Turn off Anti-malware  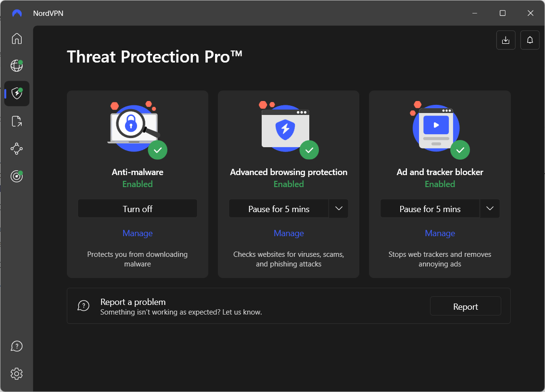point(137,209)
